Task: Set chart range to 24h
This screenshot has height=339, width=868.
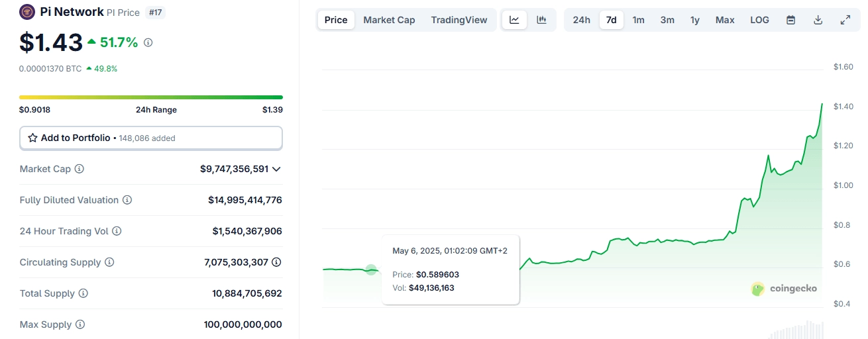Action: (582, 20)
